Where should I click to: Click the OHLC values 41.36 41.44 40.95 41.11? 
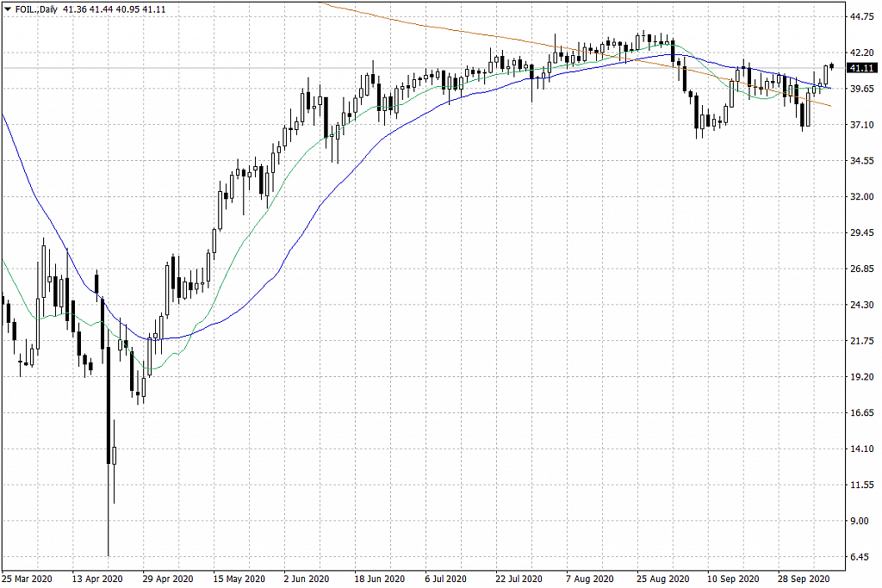(115, 9)
